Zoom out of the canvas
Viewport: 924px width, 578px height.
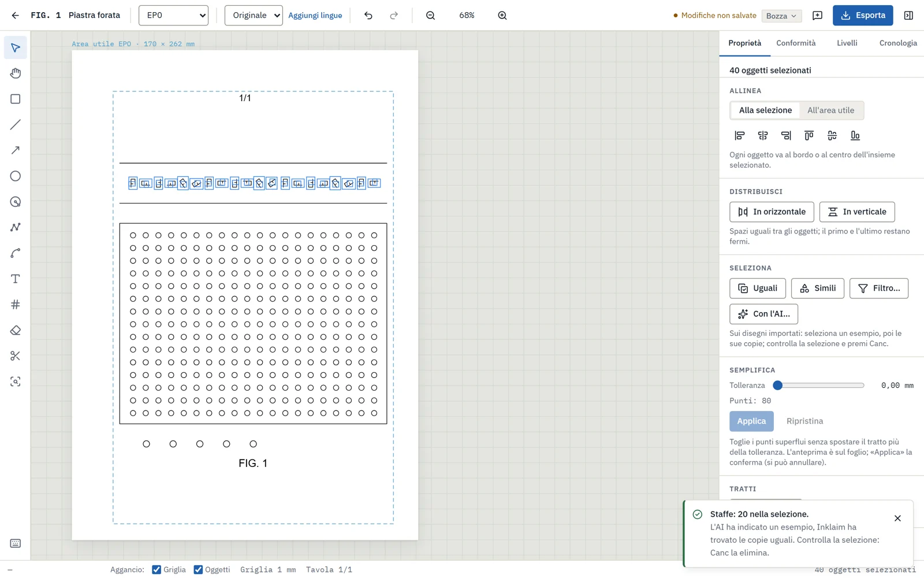point(431,16)
